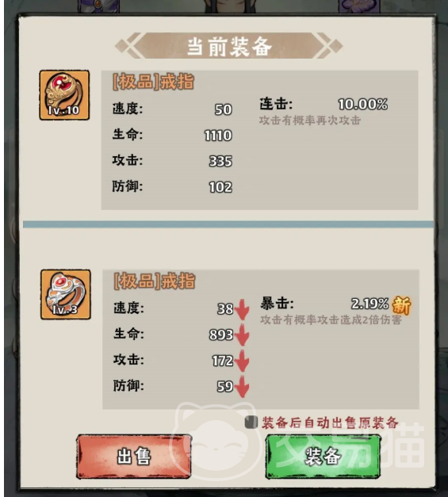Click the lv.3 ring equipment icon

pos(66,294)
